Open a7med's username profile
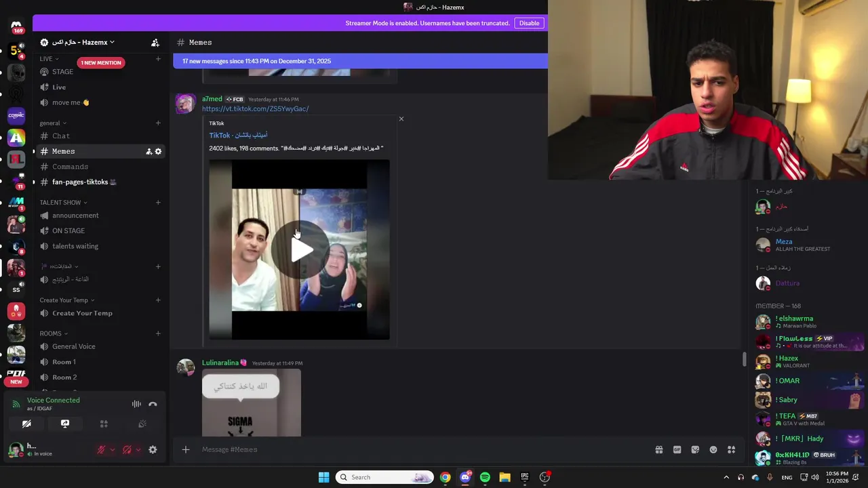Viewport: 868px width, 488px height. 212,99
